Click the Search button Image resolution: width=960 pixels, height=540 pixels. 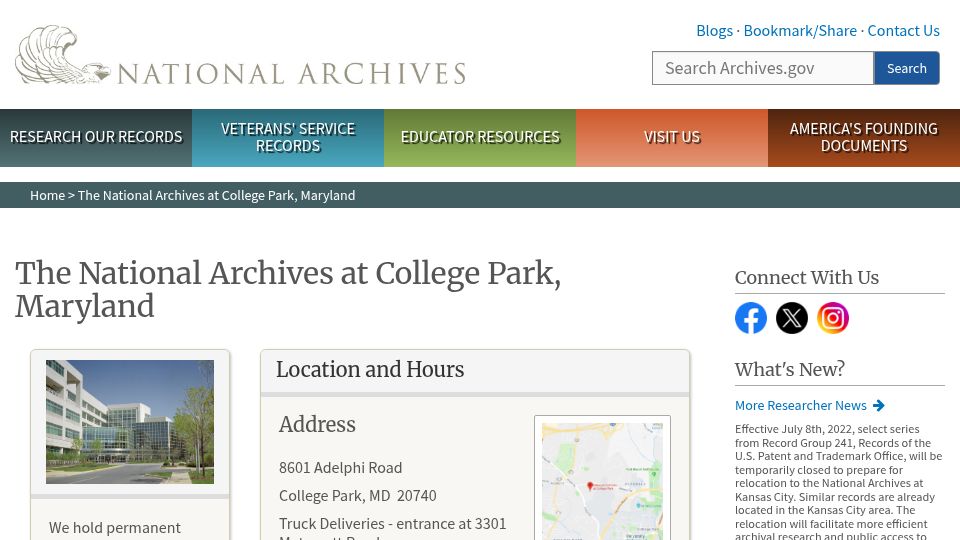[x=907, y=68]
